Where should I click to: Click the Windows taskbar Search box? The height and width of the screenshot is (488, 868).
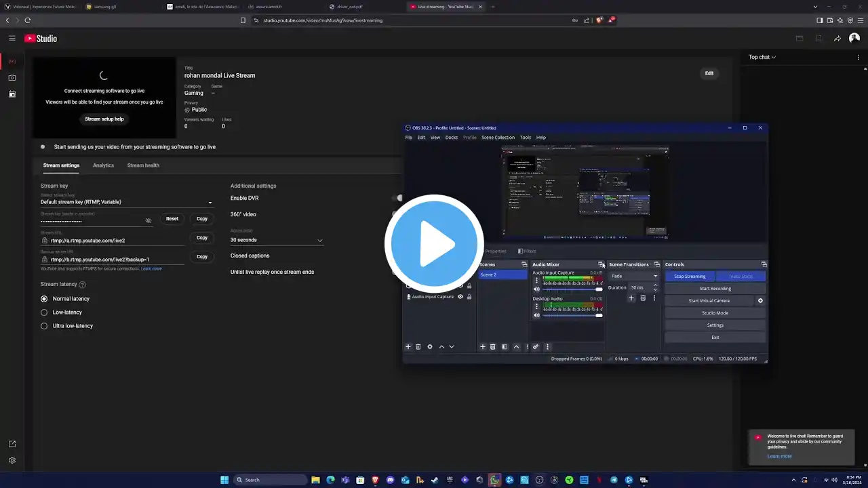271,480
